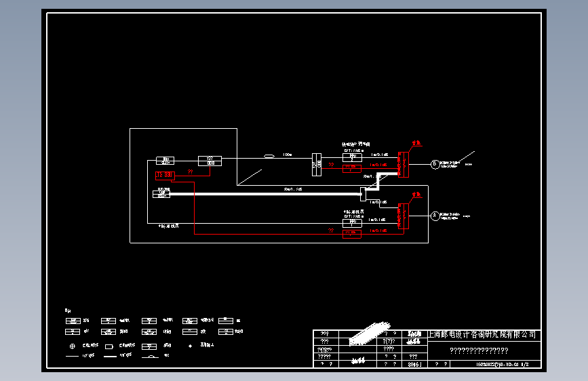The image size is (588, 381).
Task: Click the diagonal stamp in the title block
Action: tap(370, 334)
